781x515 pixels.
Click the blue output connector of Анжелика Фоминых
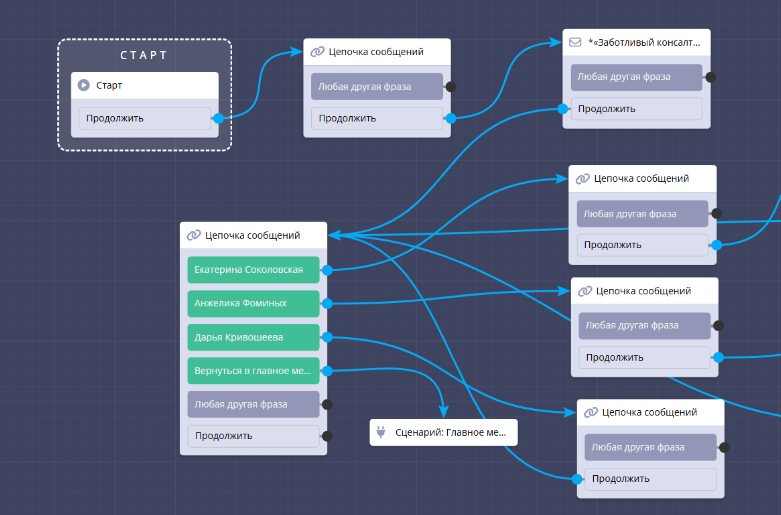pyautogui.click(x=326, y=303)
